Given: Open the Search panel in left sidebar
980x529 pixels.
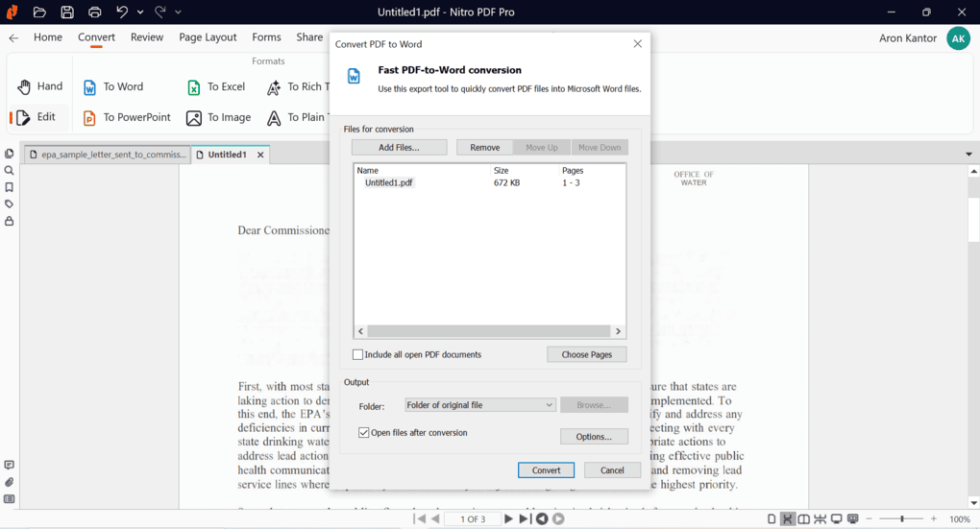Looking at the screenshot, I should pyautogui.click(x=10, y=171).
